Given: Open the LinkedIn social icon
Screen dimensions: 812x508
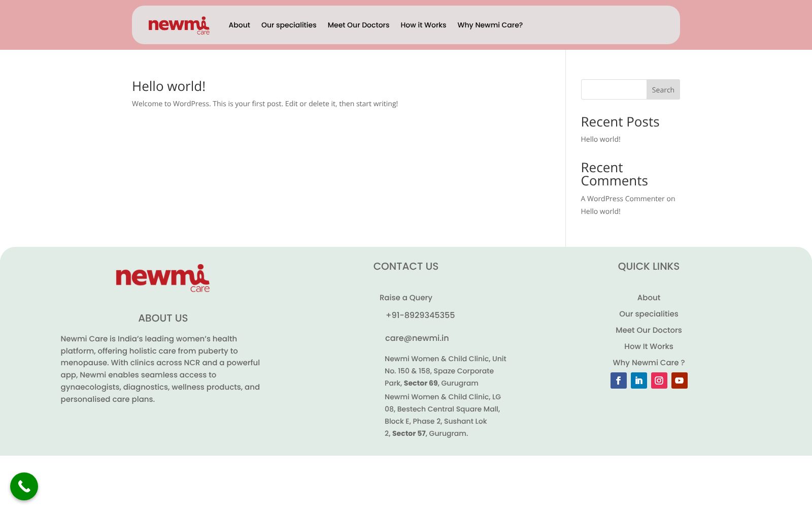Looking at the screenshot, I should click(x=638, y=380).
